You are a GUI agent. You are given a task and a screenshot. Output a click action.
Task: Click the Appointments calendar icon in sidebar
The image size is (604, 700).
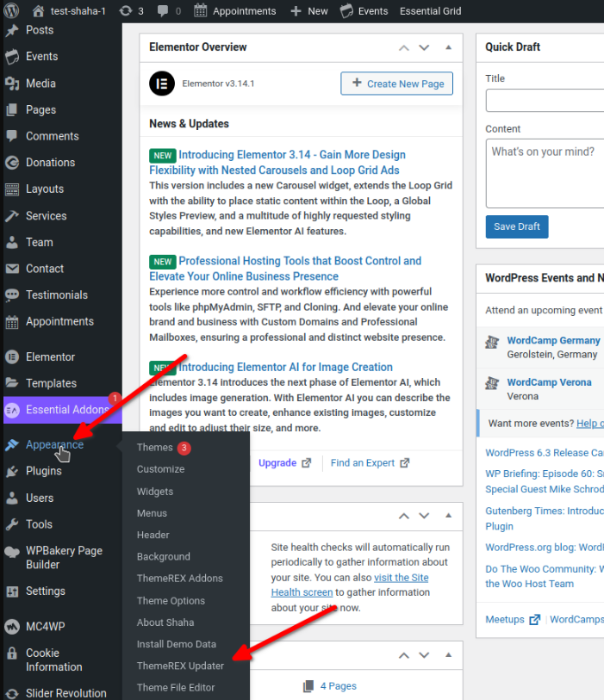coord(12,321)
